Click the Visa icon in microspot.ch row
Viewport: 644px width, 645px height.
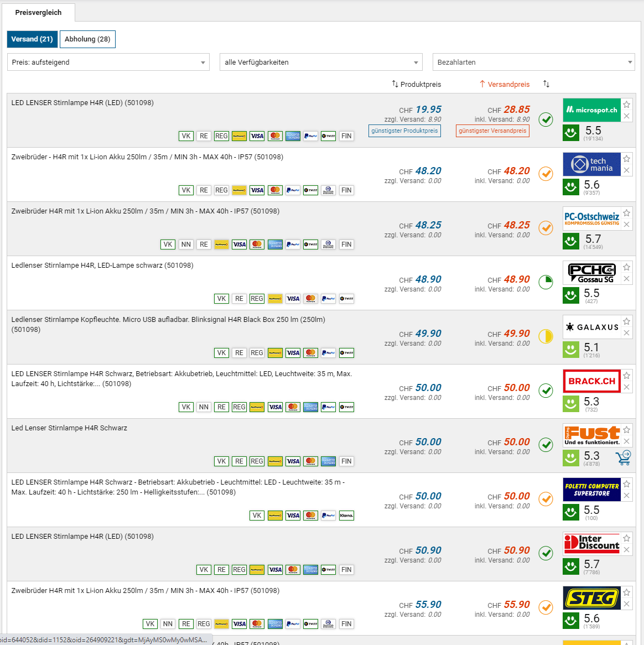(257, 136)
